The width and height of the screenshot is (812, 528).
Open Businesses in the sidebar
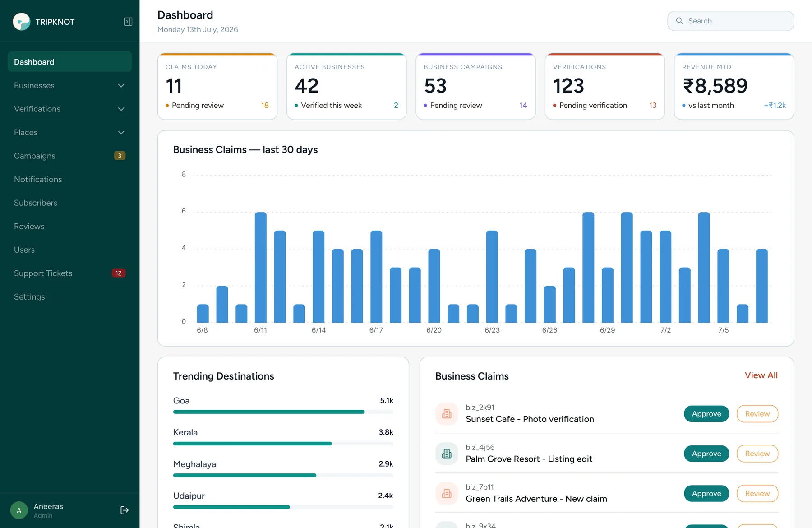[69, 85]
